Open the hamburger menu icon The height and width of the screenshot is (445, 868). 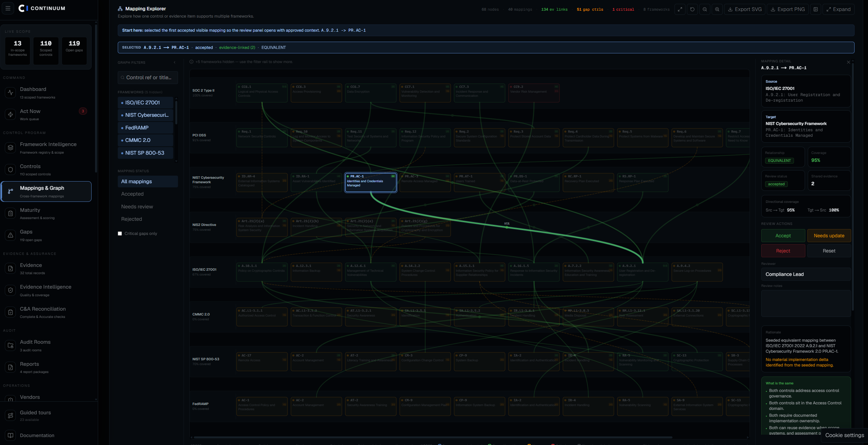8,8
